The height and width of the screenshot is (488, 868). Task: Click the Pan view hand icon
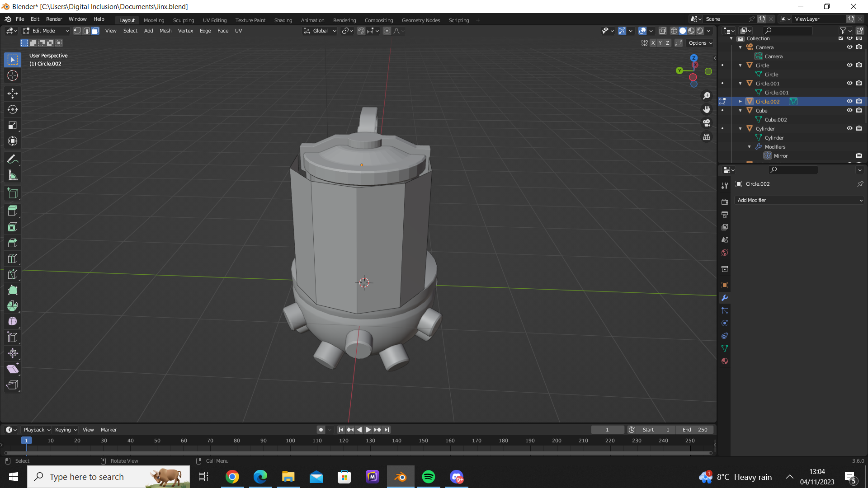[707, 109]
